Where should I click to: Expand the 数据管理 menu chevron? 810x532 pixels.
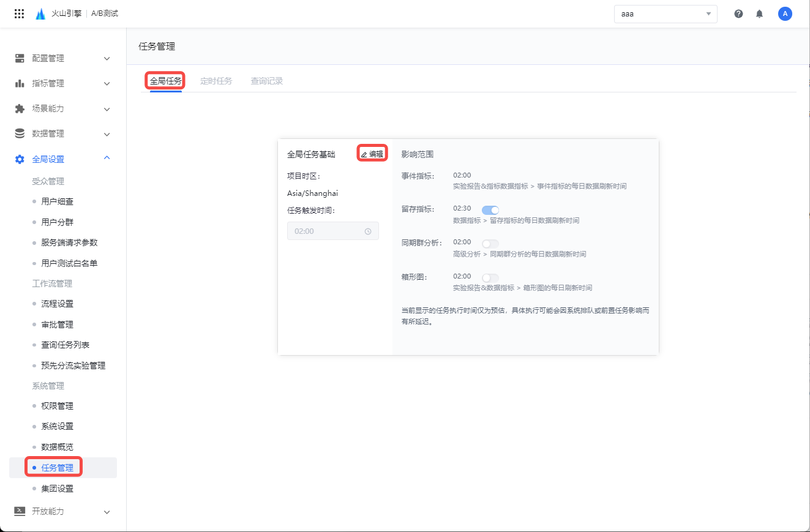click(107, 134)
